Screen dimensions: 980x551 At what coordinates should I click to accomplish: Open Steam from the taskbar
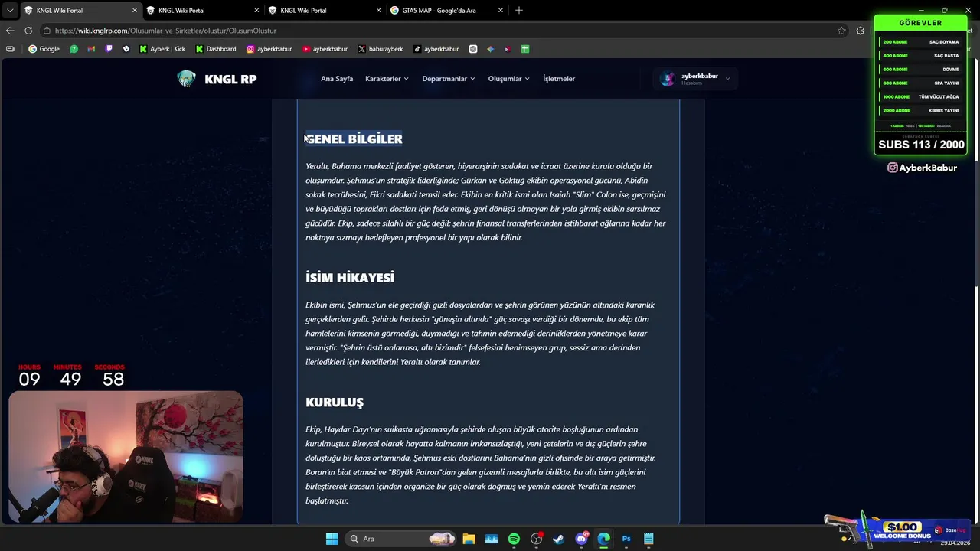pyautogui.click(x=558, y=539)
